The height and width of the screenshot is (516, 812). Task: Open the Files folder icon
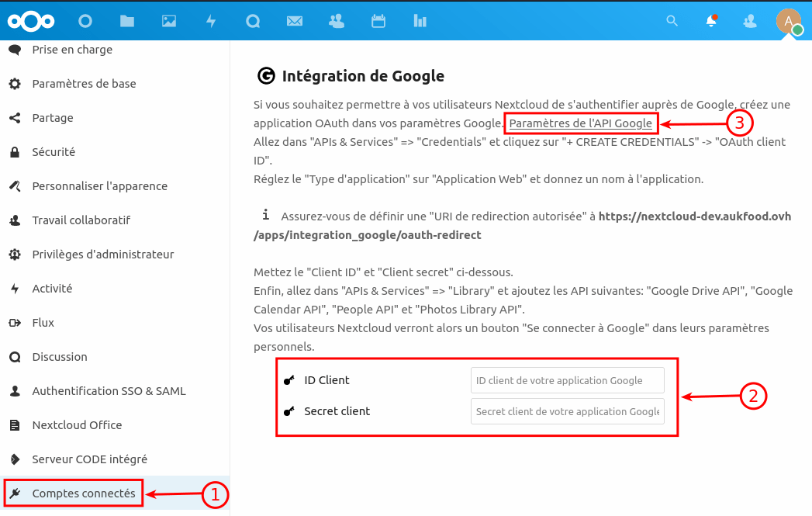[127, 21]
